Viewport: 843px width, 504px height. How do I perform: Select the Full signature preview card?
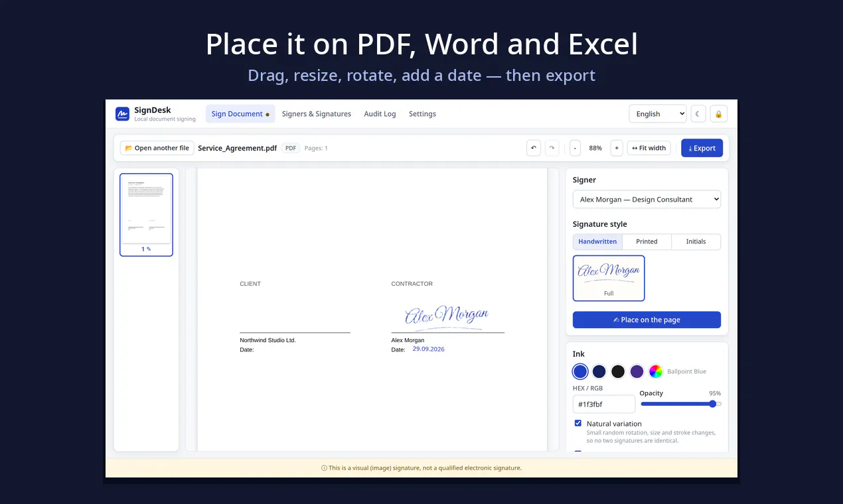609,279
